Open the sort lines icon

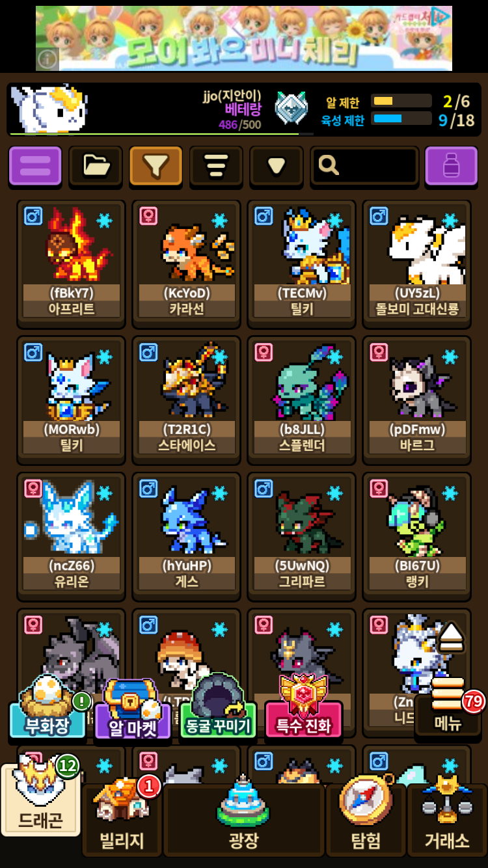216,166
